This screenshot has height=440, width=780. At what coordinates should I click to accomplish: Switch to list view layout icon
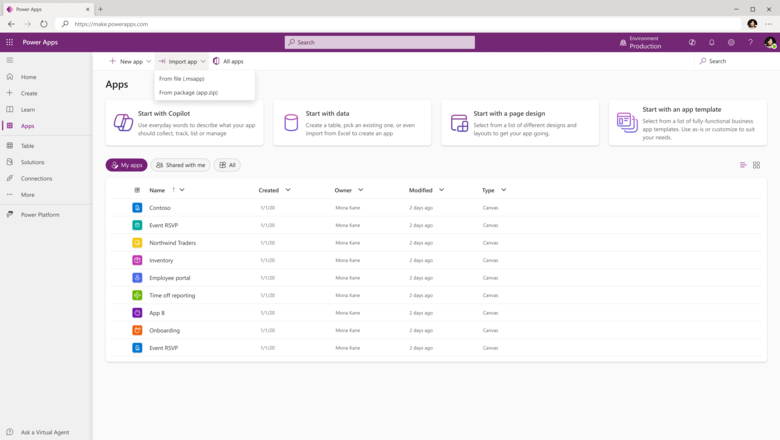pos(743,165)
